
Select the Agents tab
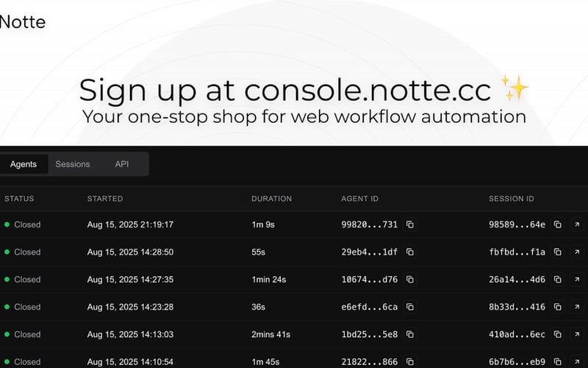coord(24,164)
